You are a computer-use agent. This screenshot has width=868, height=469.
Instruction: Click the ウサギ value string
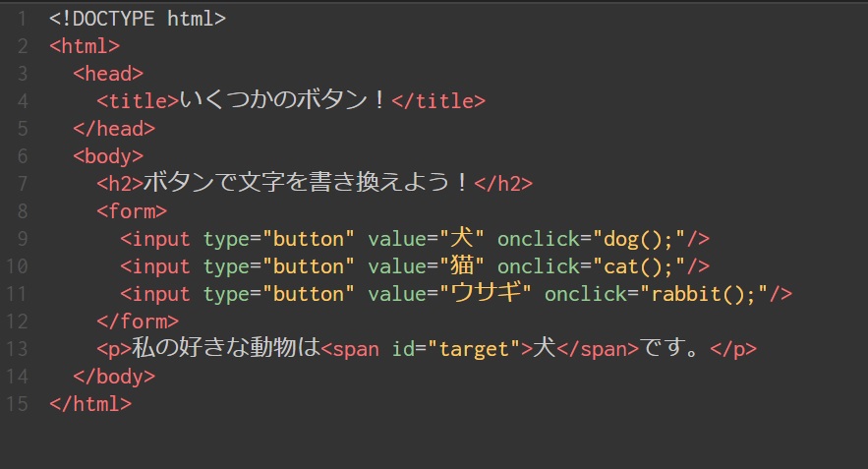coord(487,294)
